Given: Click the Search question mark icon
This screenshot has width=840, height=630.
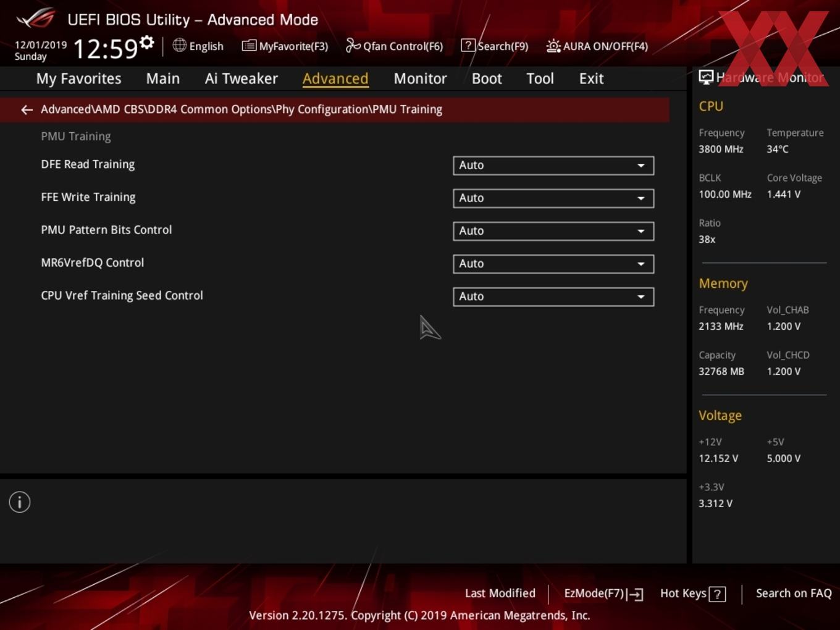Looking at the screenshot, I should point(468,45).
